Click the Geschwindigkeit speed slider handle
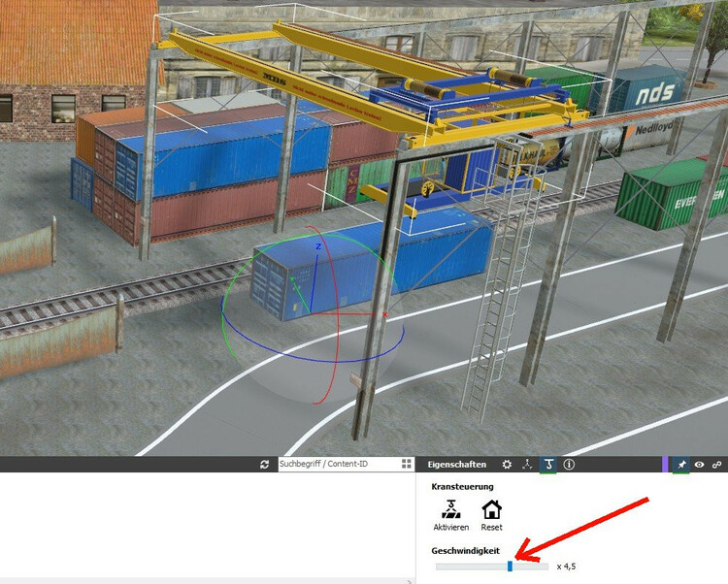Screen dimensions: 728x584 (x=510, y=566)
